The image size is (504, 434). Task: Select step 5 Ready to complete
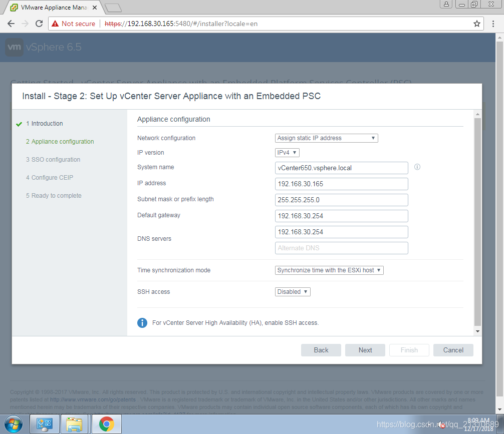tap(54, 196)
